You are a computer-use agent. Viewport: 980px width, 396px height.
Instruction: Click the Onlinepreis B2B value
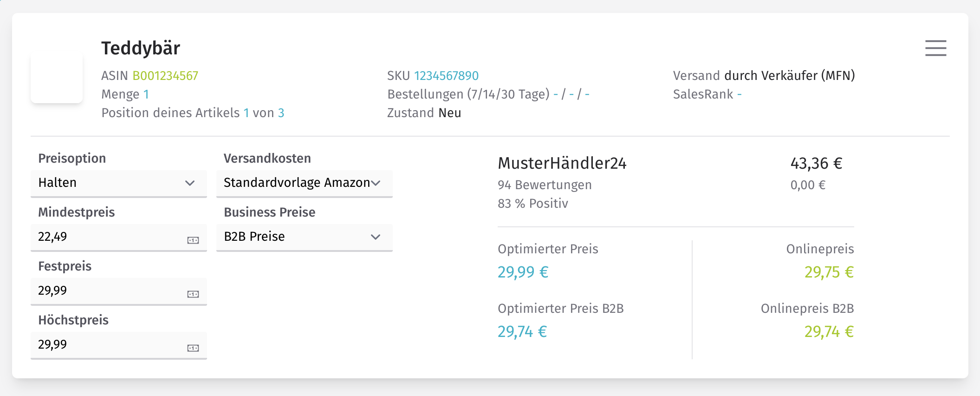[829, 331]
